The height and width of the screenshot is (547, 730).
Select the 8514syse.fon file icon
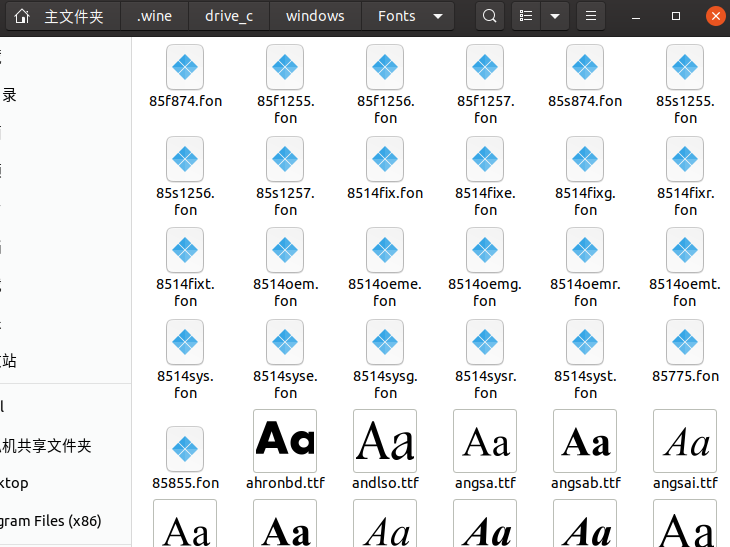tap(285, 342)
